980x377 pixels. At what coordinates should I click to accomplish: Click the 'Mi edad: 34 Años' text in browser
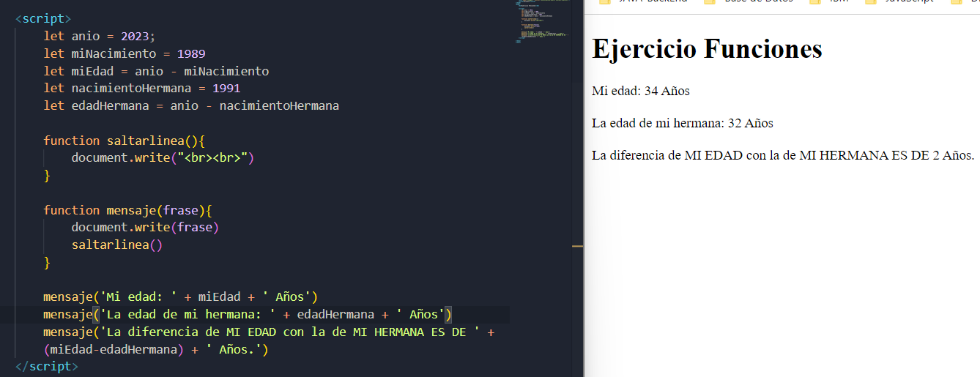coord(641,92)
